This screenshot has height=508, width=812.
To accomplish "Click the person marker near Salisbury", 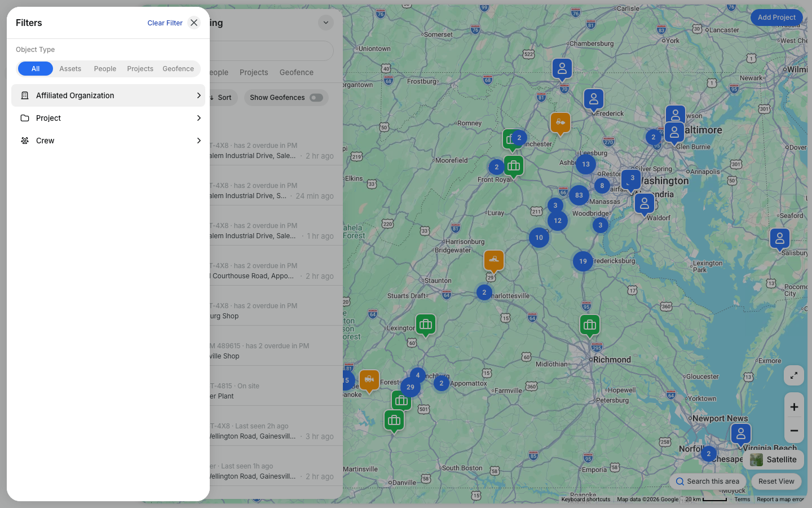I will pyautogui.click(x=780, y=239).
